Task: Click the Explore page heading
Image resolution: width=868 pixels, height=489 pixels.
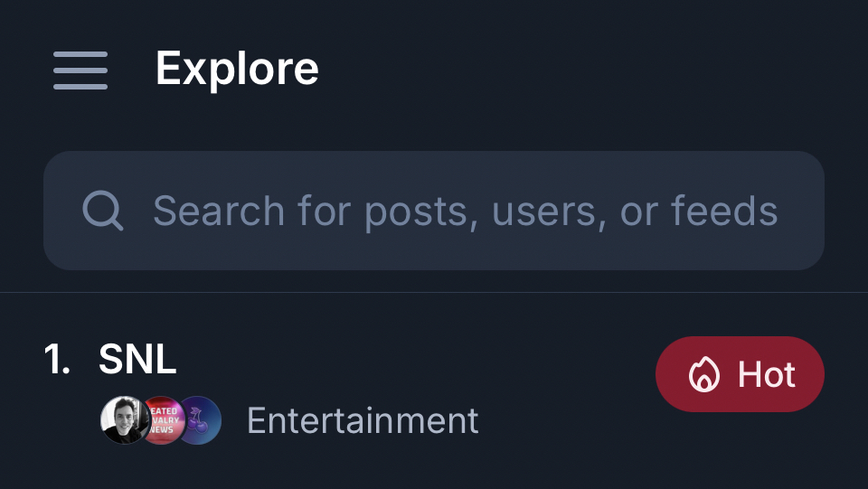Action: point(237,69)
